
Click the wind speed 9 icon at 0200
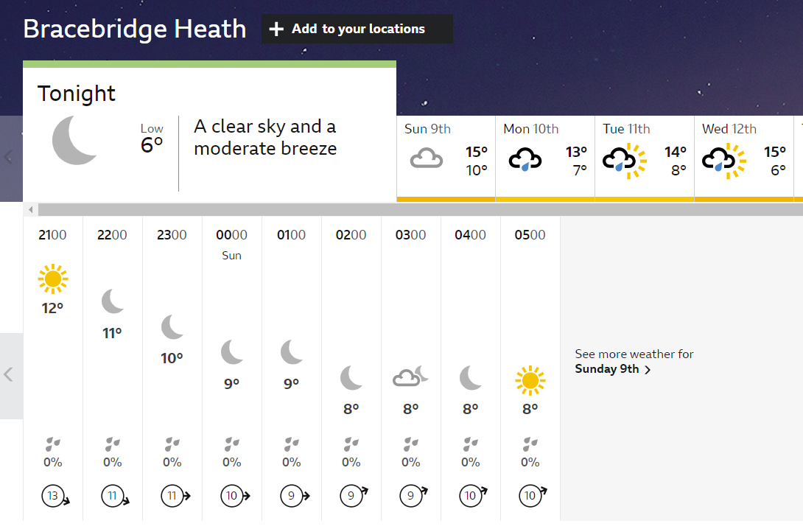(351, 496)
